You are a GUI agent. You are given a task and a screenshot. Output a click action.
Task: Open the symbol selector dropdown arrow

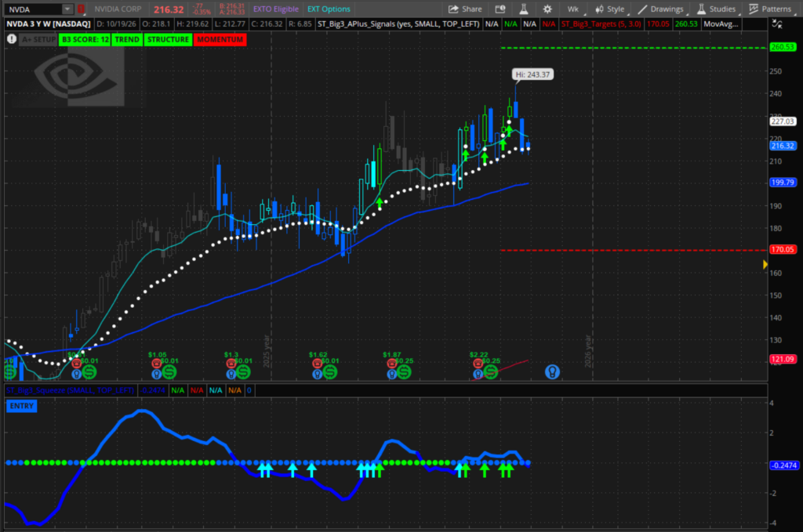(x=67, y=9)
